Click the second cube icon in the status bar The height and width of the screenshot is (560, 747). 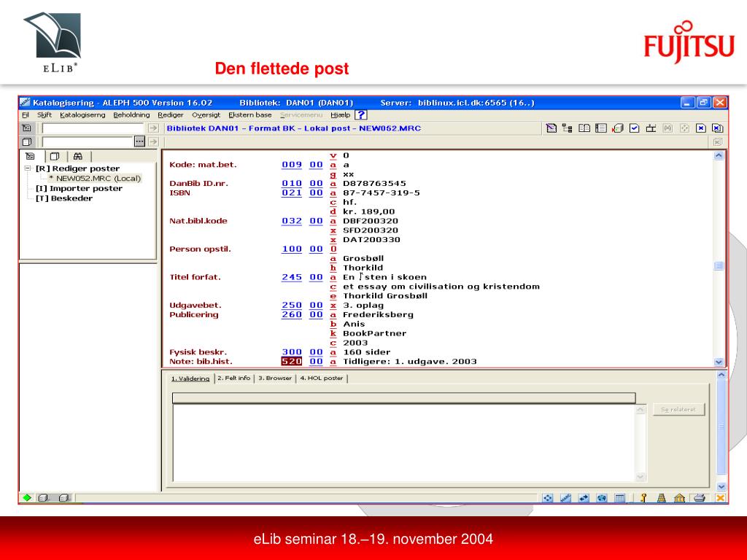(x=64, y=497)
